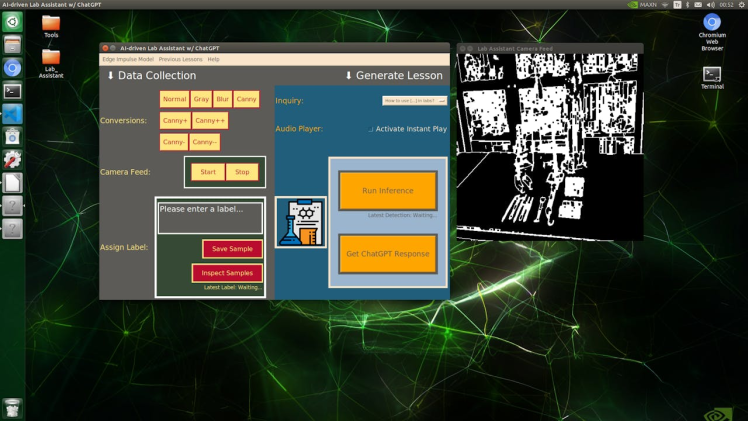Start the camera feed
Screen dimensions: 748x421
click(208, 172)
